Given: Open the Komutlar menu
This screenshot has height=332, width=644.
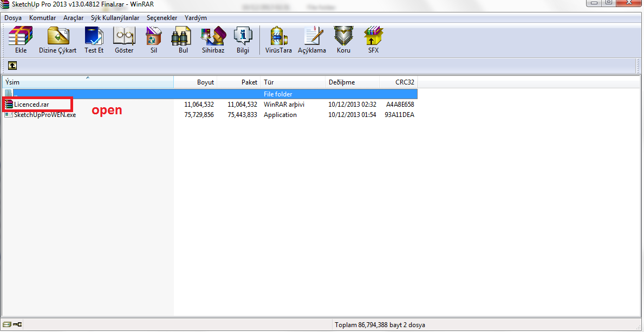Looking at the screenshot, I should click(x=43, y=18).
